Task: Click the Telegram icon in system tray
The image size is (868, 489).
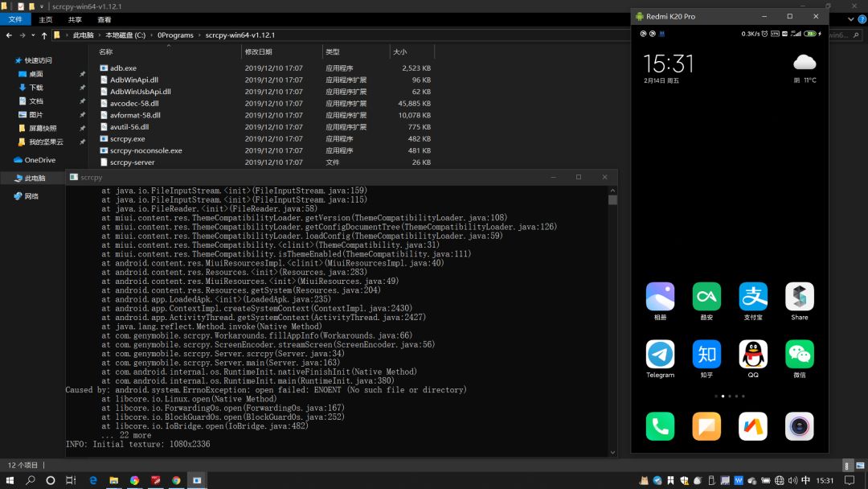Action: pyautogui.click(x=657, y=481)
